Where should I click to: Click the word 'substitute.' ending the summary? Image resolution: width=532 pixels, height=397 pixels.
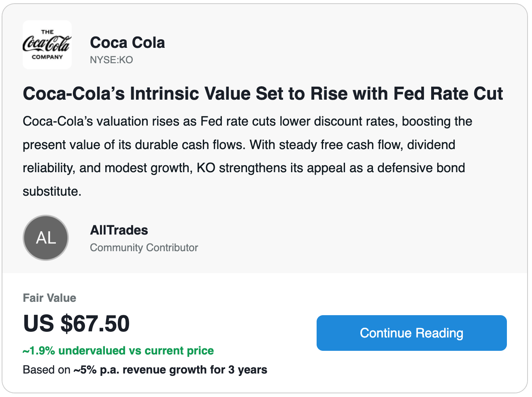click(52, 191)
